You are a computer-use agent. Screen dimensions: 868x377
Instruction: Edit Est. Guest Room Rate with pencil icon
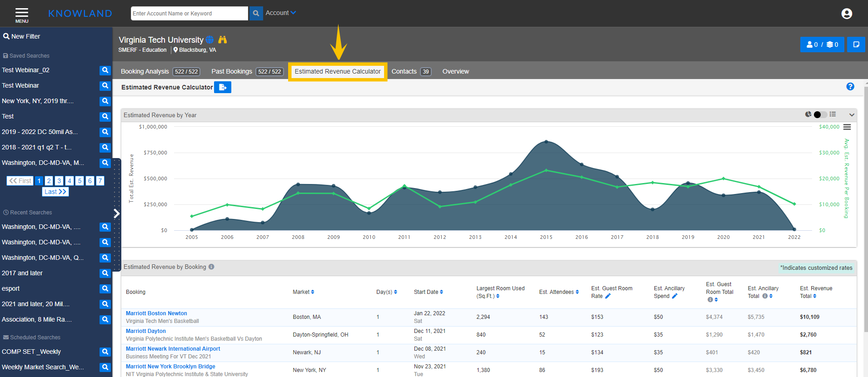click(608, 296)
